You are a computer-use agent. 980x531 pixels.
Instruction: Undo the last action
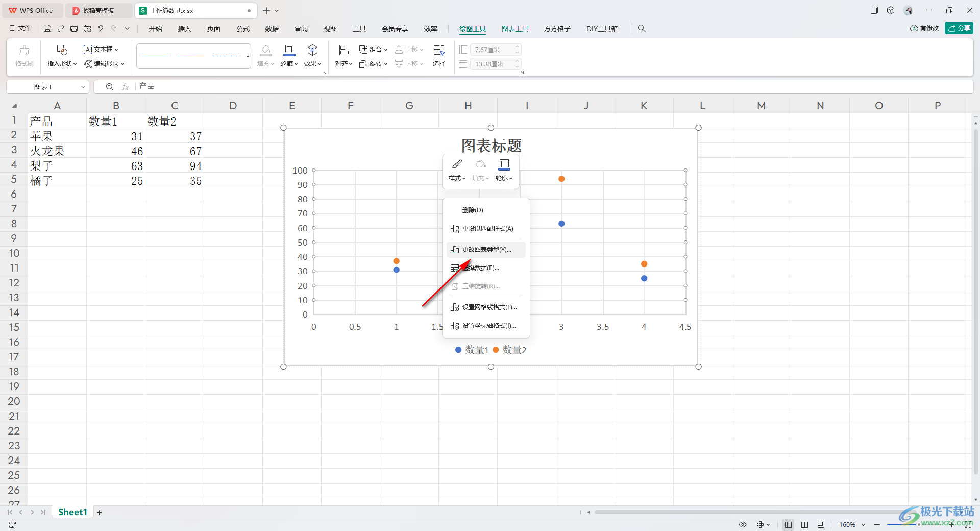pyautogui.click(x=101, y=29)
